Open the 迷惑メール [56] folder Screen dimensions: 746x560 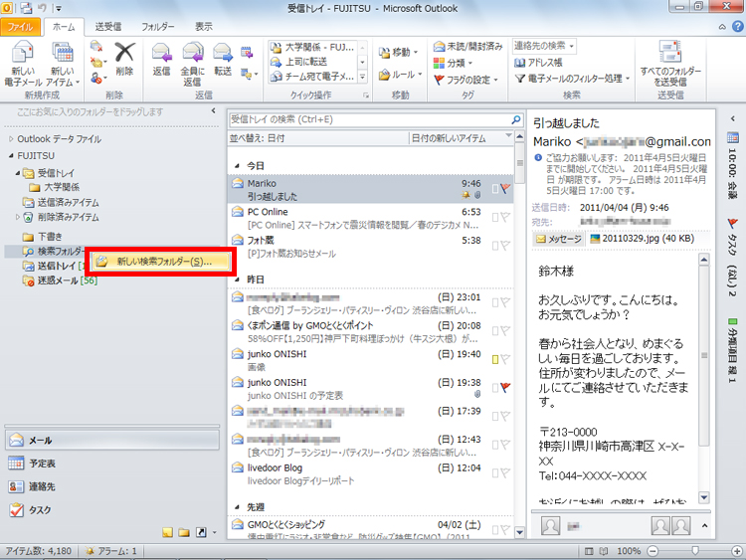point(61,280)
